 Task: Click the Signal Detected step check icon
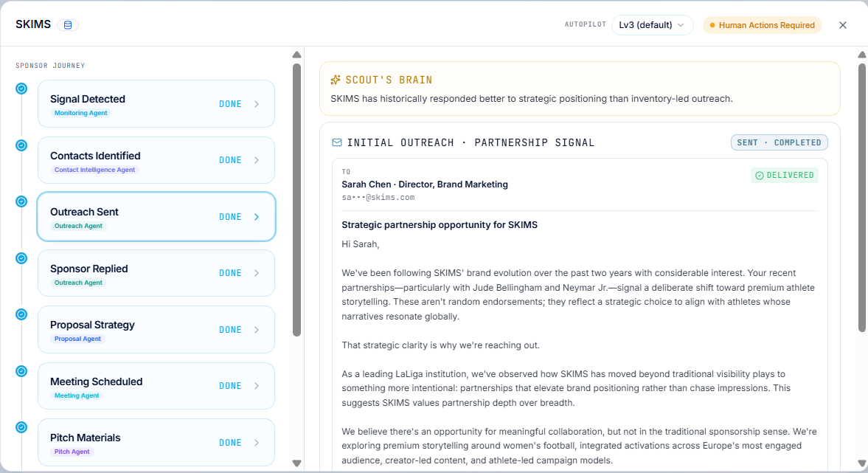21,89
